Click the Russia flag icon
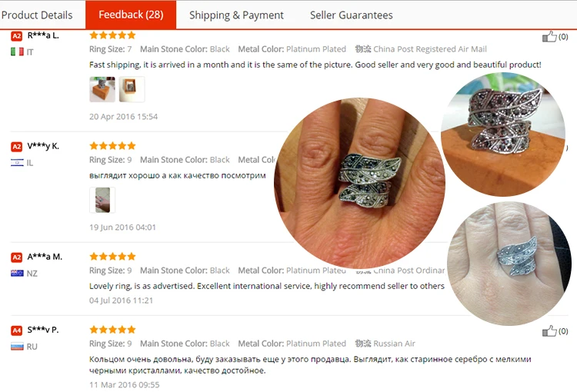The width and height of the screenshot is (577, 392). (x=17, y=347)
